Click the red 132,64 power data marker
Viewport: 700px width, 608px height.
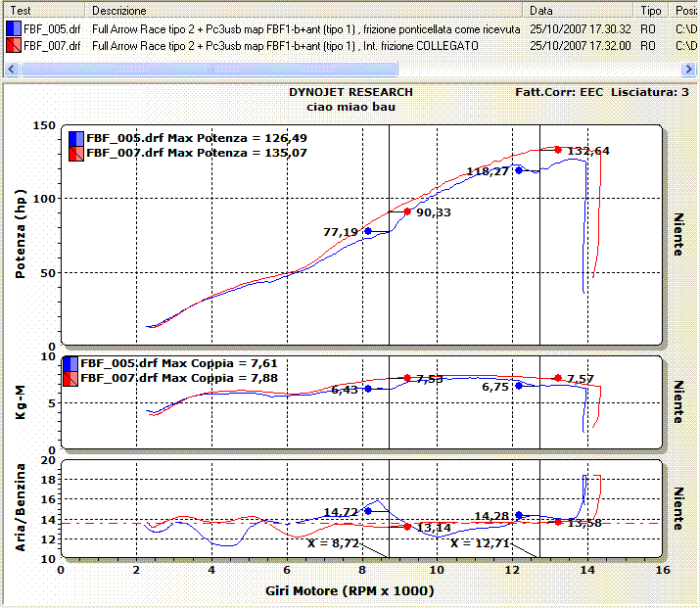click(558, 150)
